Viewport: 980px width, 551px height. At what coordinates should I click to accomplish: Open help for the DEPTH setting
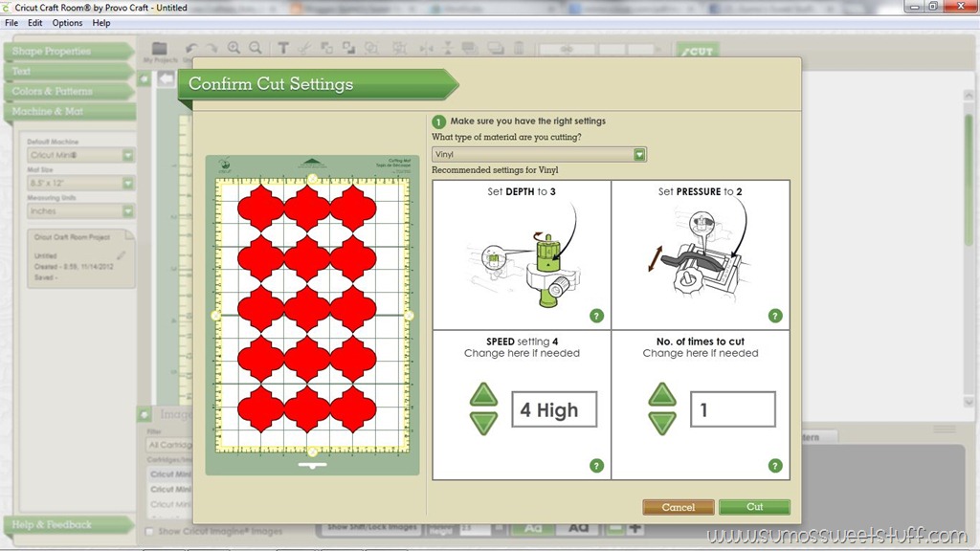point(596,316)
